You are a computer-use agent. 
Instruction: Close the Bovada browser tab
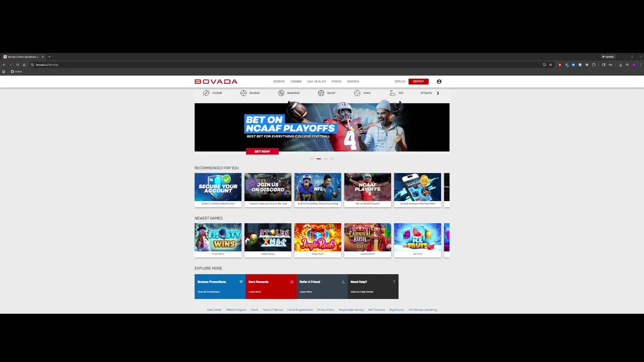43,57
